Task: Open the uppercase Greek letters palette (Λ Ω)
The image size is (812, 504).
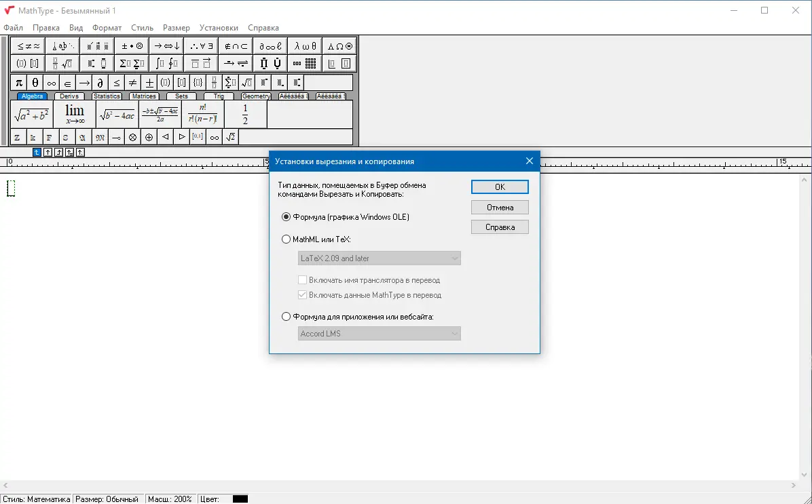Action: [339, 46]
